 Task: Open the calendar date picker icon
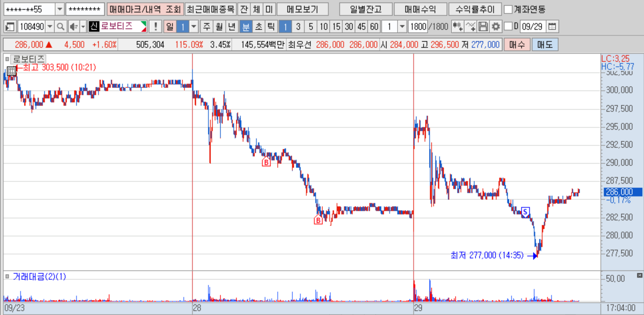(552, 27)
